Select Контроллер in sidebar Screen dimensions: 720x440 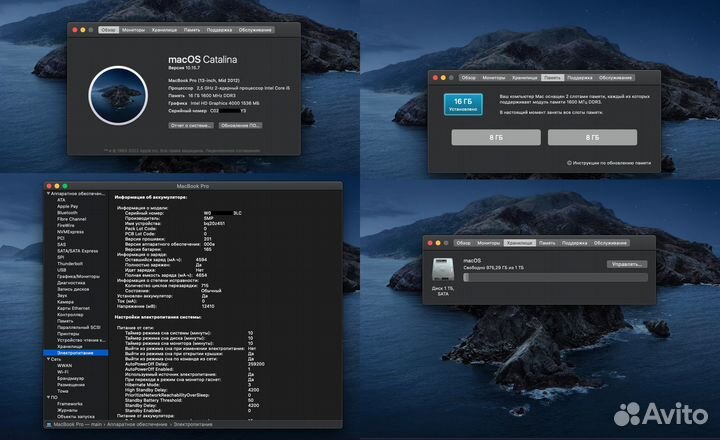[x=70, y=315]
